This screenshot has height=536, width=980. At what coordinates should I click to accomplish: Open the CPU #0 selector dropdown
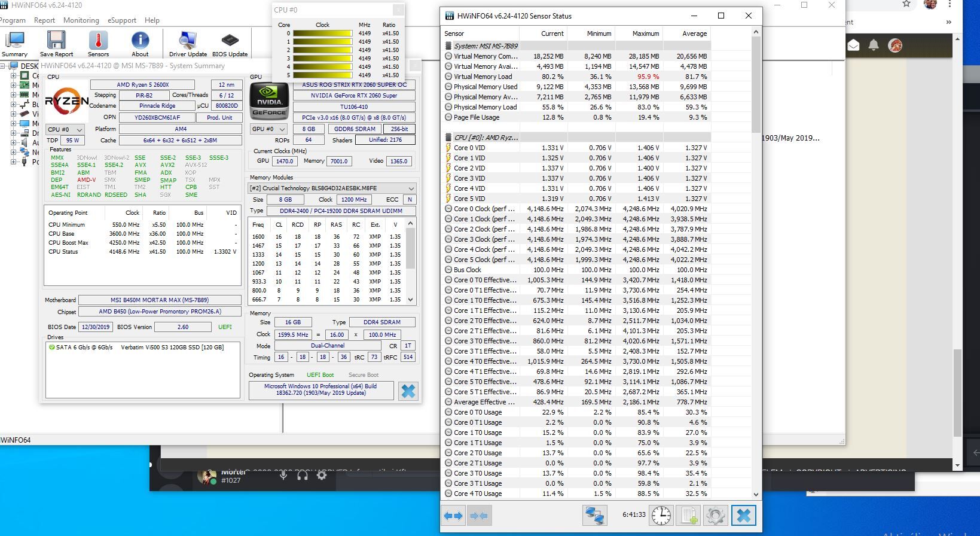point(65,129)
